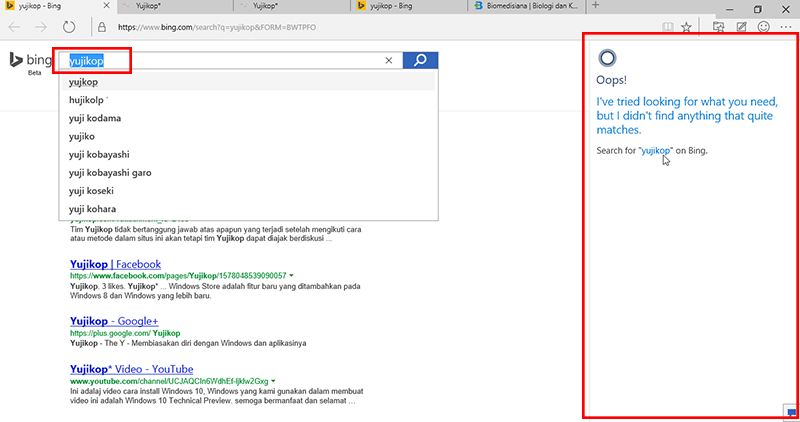Refresh the page with reload icon
The image size is (800, 422).
[69, 27]
